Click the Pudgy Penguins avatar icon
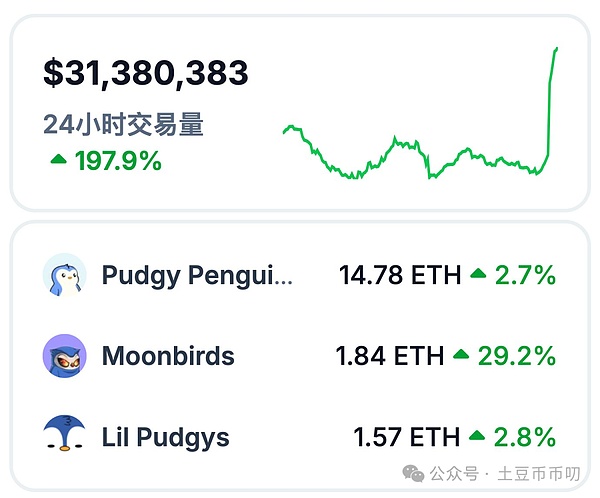 click(x=65, y=274)
